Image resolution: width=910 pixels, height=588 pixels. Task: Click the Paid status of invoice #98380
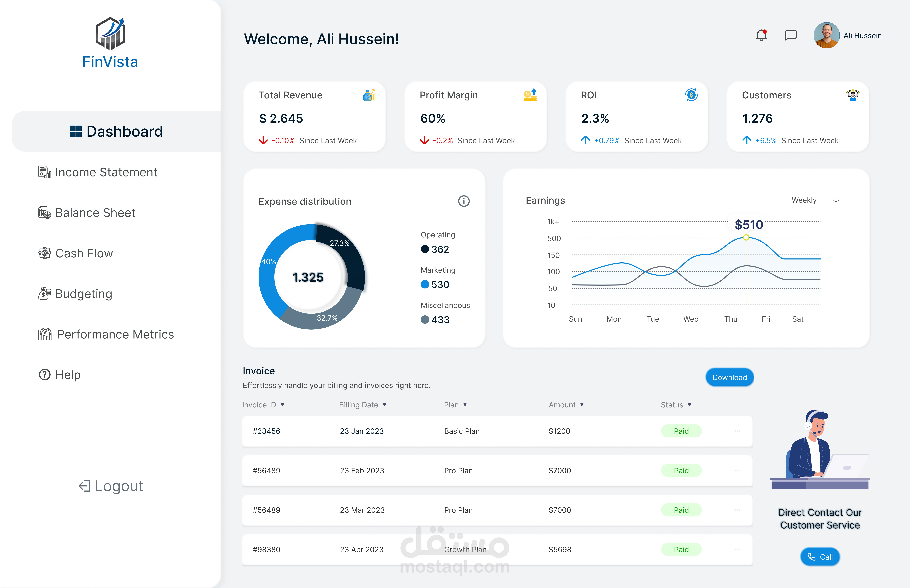point(681,549)
